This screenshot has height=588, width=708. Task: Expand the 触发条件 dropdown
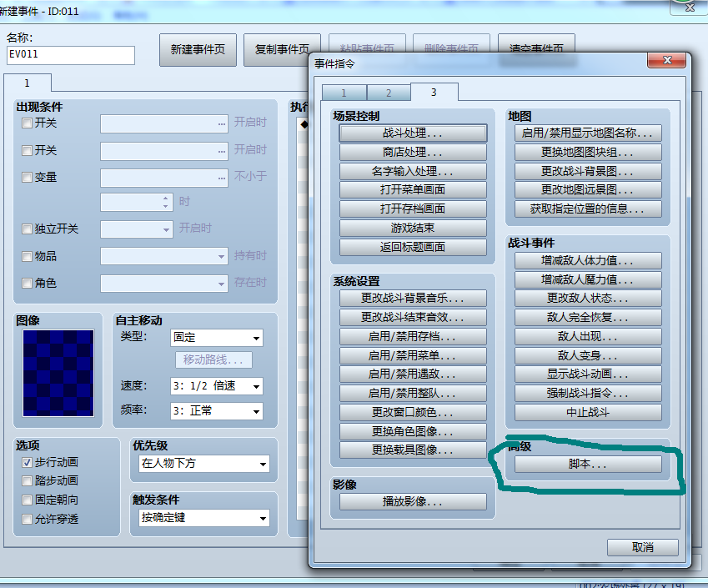pyautogui.click(x=204, y=518)
